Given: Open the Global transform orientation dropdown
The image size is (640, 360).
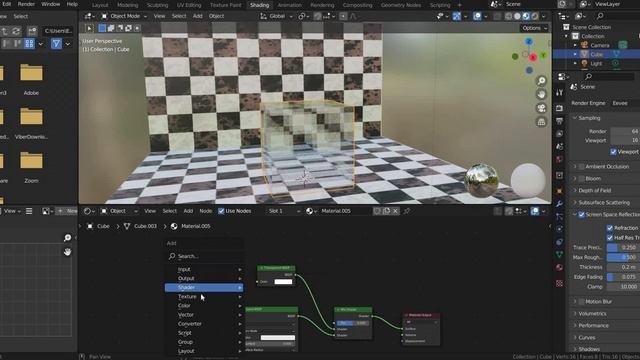Looking at the screenshot, I should point(277,16).
